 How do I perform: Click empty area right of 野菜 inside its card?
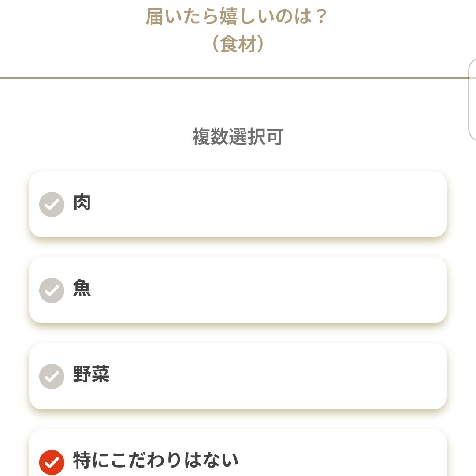coord(276,376)
